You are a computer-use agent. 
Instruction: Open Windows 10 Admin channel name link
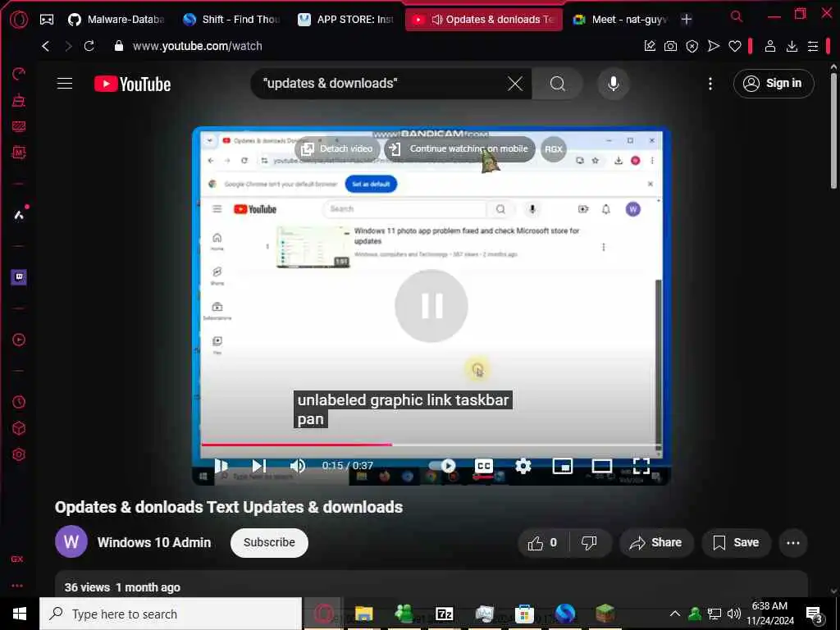[x=154, y=542]
